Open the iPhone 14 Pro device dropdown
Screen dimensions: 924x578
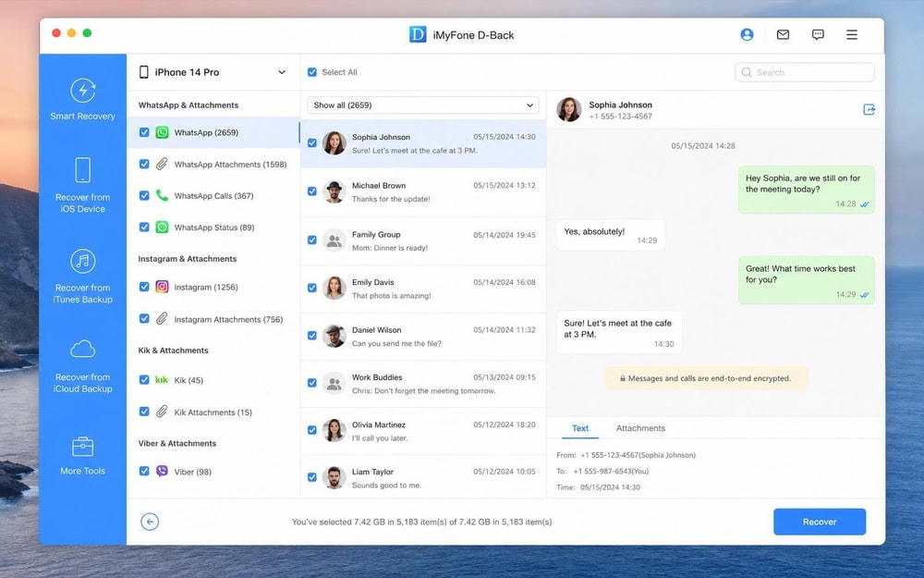click(213, 72)
